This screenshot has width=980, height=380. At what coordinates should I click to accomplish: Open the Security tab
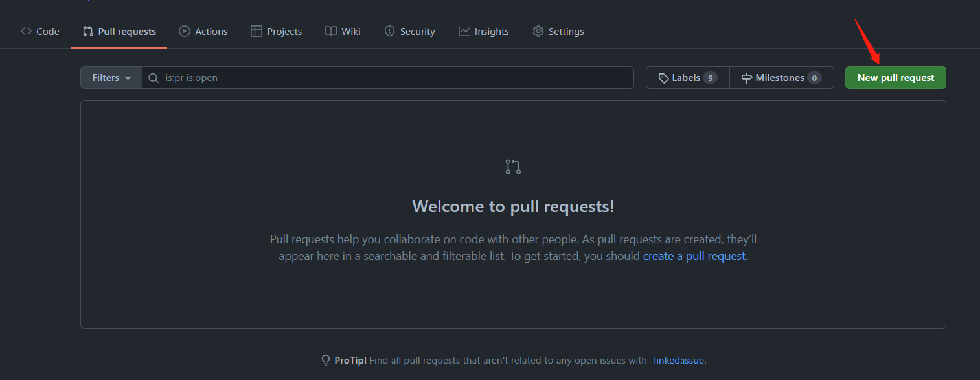click(409, 31)
